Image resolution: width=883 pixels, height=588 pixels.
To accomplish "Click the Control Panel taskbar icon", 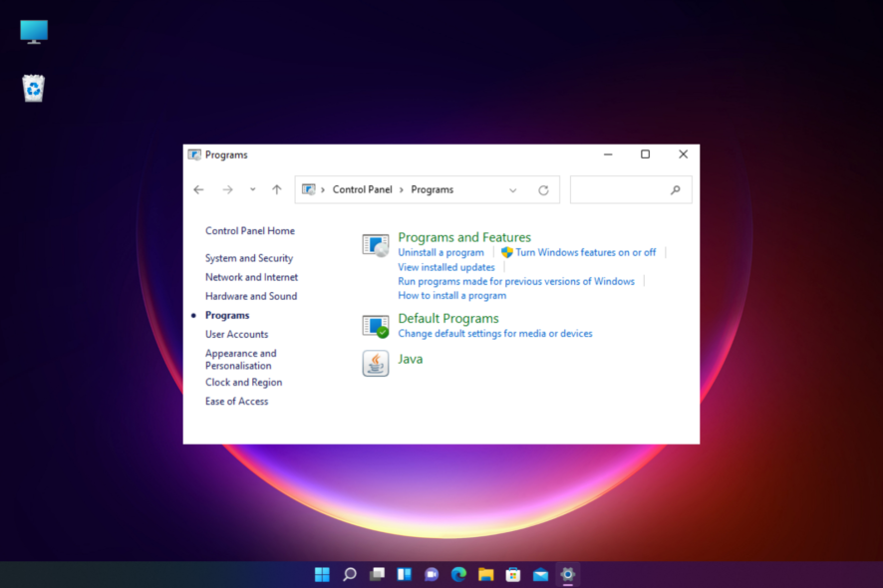I will [568, 574].
